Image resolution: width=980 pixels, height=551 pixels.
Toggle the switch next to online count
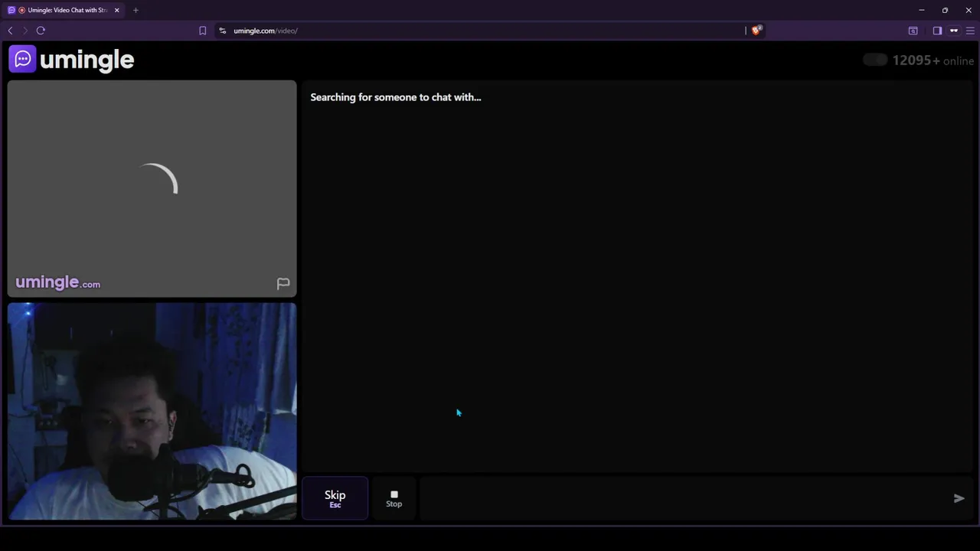pos(874,60)
